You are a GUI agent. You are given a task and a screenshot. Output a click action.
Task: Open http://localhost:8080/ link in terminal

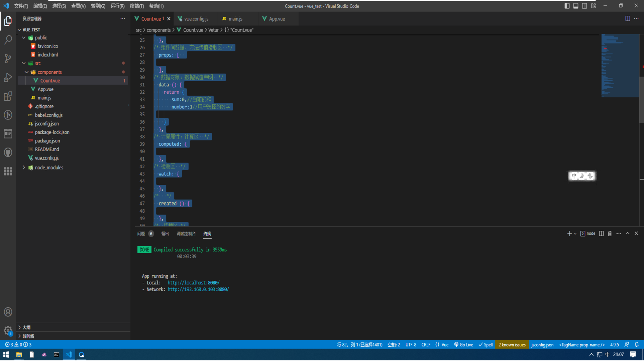(x=194, y=283)
